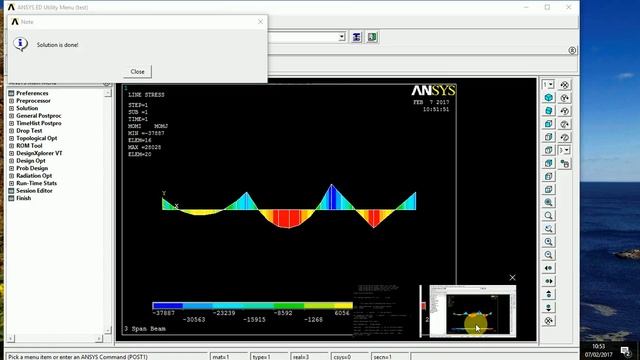Open the Session Editor item
Viewport: 640px width, 360px height.
34,191
